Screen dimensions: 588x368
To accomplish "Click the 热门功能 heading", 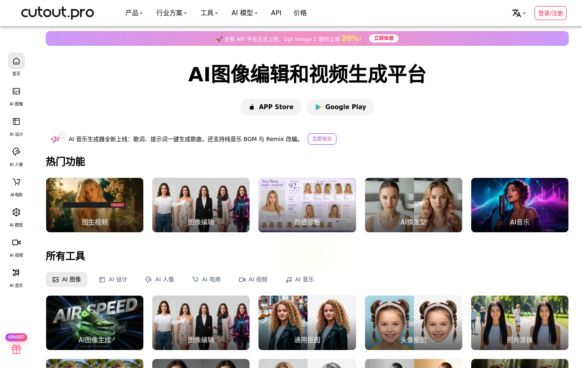I will pyautogui.click(x=65, y=162).
